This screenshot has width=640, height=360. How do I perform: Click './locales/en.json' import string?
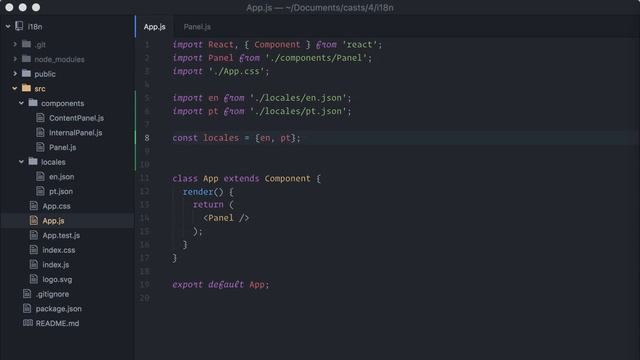pos(298,98)
